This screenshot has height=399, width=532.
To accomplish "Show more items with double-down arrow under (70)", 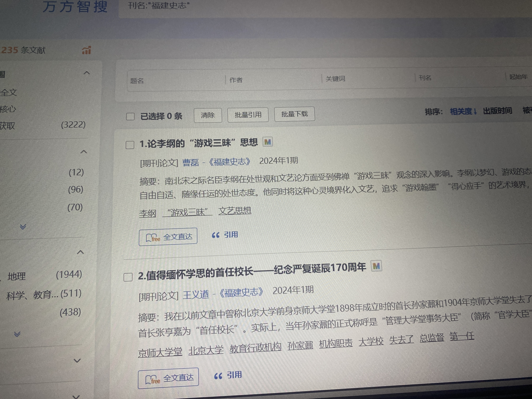I will pyautogui.click(x=23, y=227).
